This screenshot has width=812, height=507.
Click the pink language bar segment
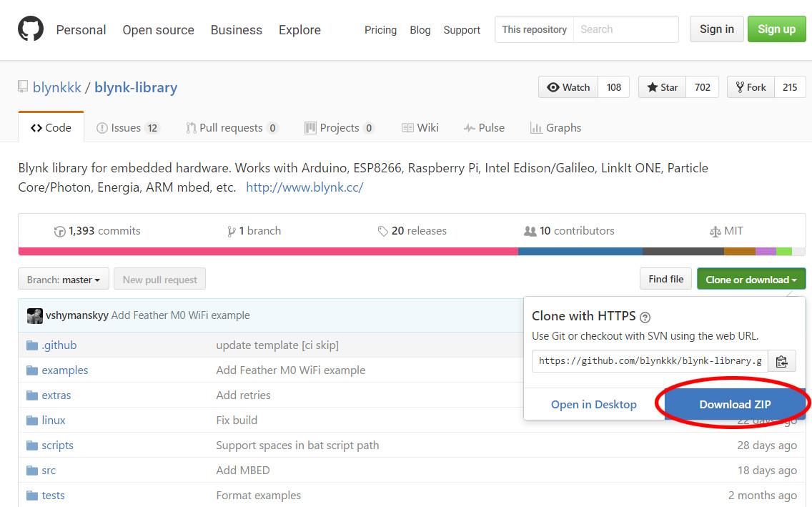268,252
